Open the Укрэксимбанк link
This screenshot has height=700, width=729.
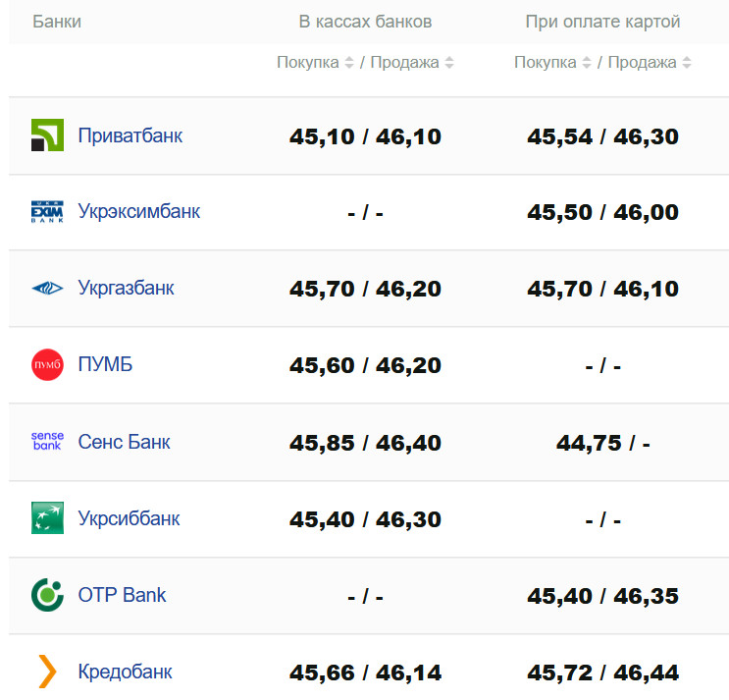(x=139, y=211)
